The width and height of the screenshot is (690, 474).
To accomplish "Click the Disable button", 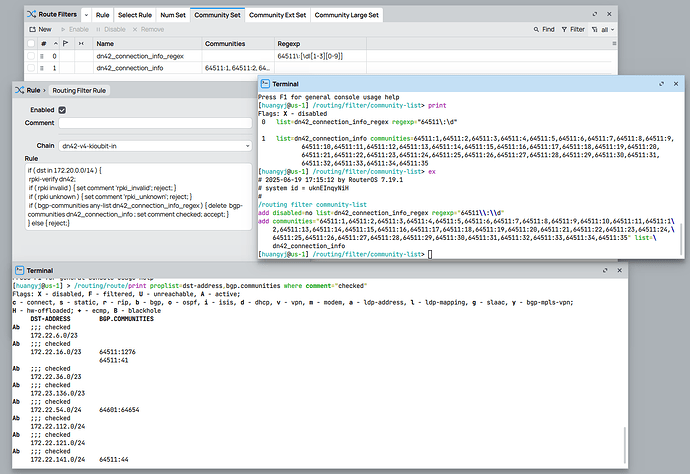I will click(111, 29).
